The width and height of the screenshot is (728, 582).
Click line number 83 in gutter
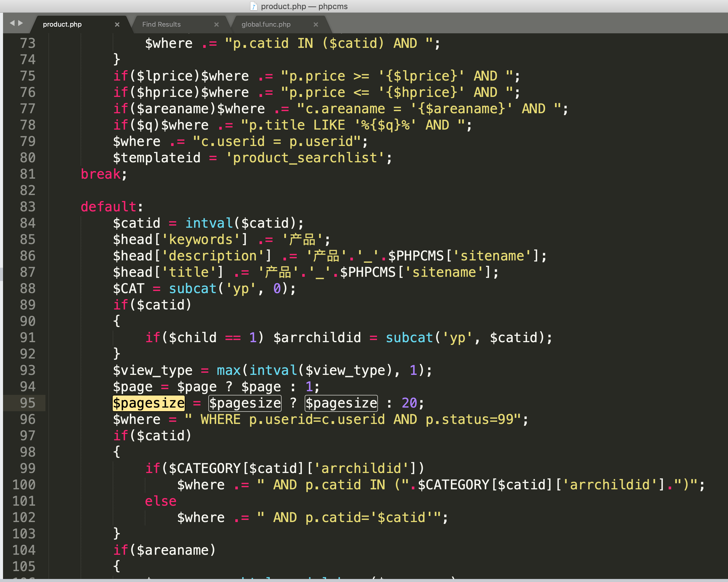pyautogui.click(x=28, y=207)
